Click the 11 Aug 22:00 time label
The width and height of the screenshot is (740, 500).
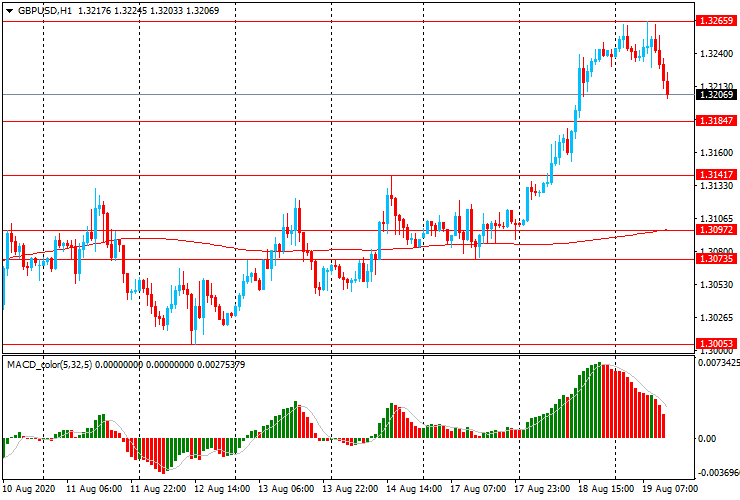[x=158, y=489]
